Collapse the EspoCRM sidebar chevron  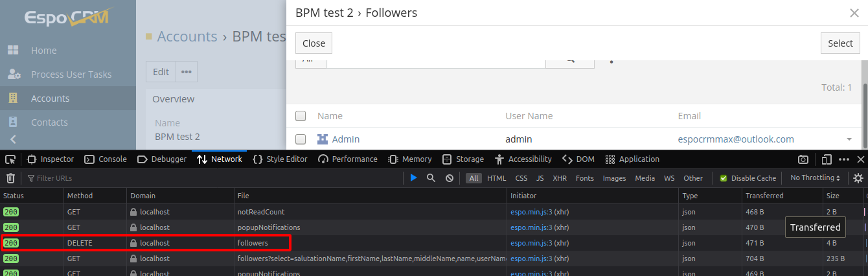pyautogui.click(x=13, y=139)
